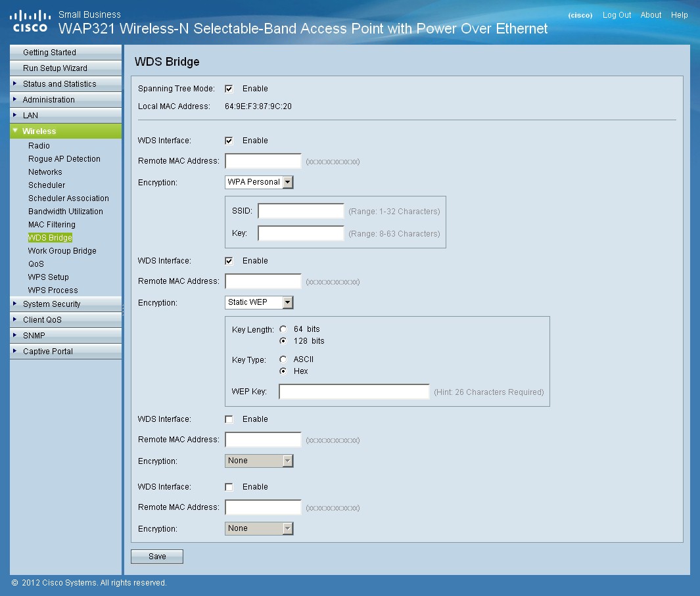Expand the System Security section
The image size is (700, 596).
[x=51, y=304]
